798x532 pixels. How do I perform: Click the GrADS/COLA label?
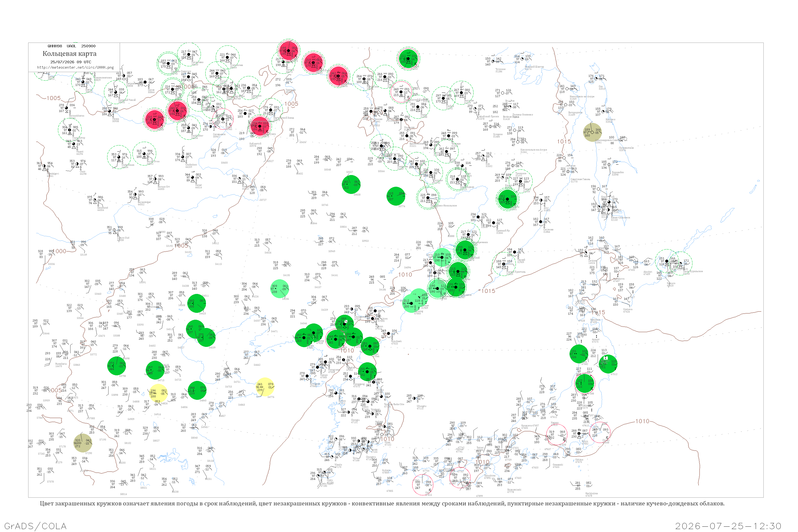tap(35, 526)
